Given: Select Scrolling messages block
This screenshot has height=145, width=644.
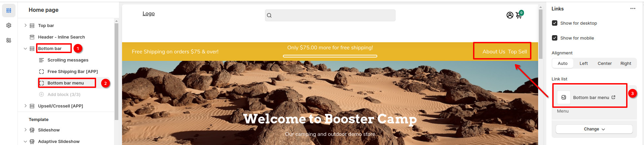Looking at the screenshot, I should (68, 60).
